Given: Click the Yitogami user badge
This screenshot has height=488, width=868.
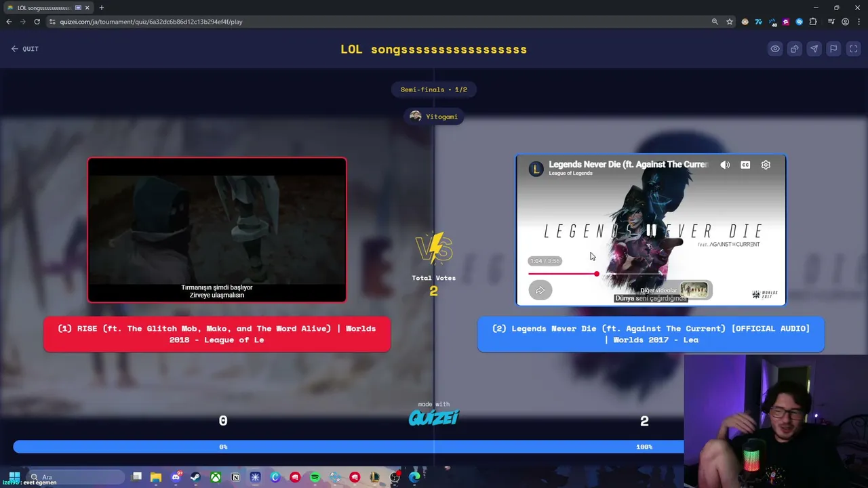Looking at the screenshot, I should point(434,117).
